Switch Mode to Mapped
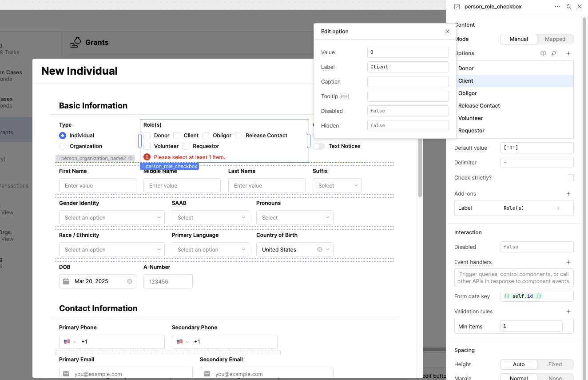 [555, 39]
